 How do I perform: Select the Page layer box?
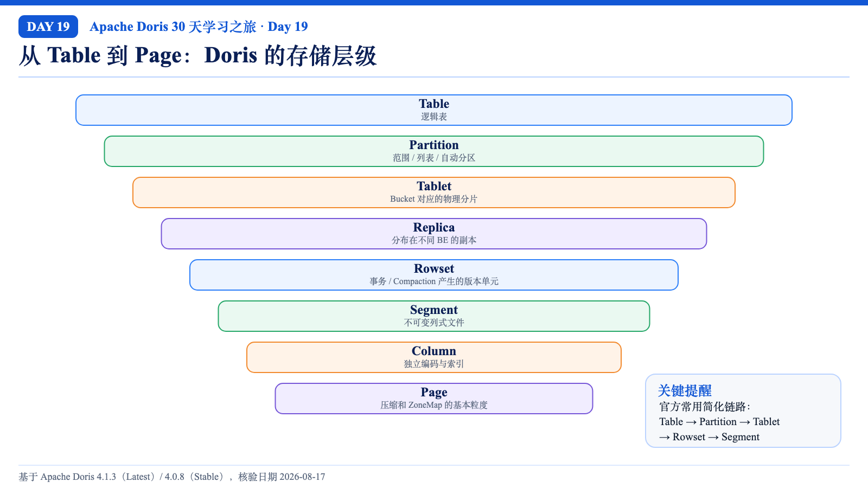point(434,399)
